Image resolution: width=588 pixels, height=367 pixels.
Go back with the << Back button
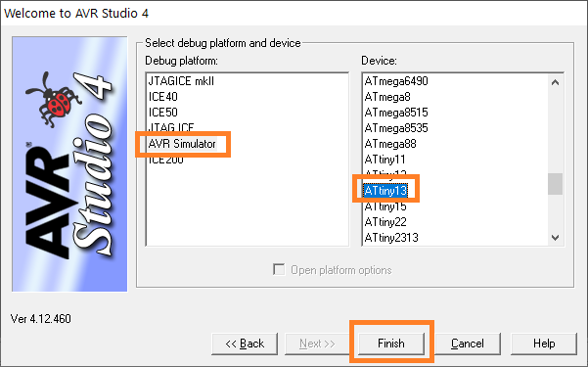pos(245,344)
